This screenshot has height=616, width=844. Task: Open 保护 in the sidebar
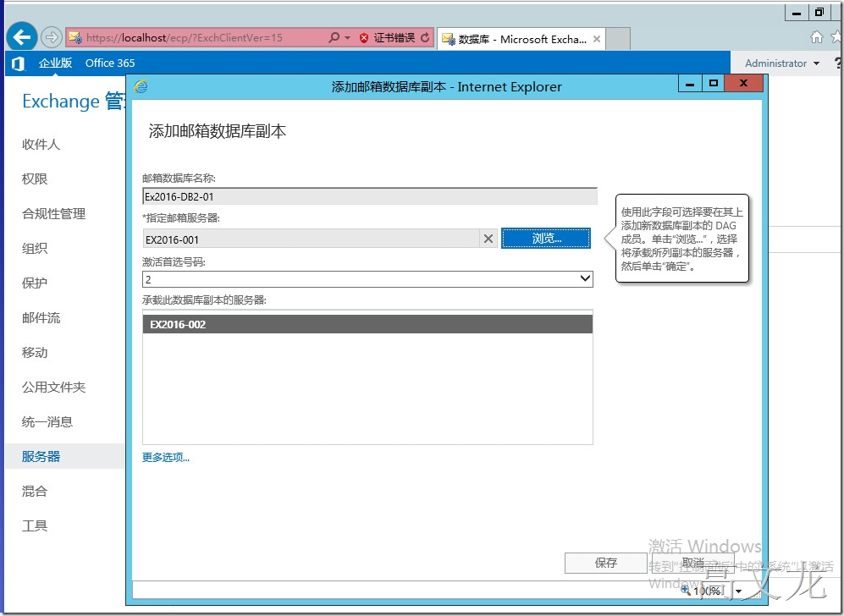tap(35, 283)
